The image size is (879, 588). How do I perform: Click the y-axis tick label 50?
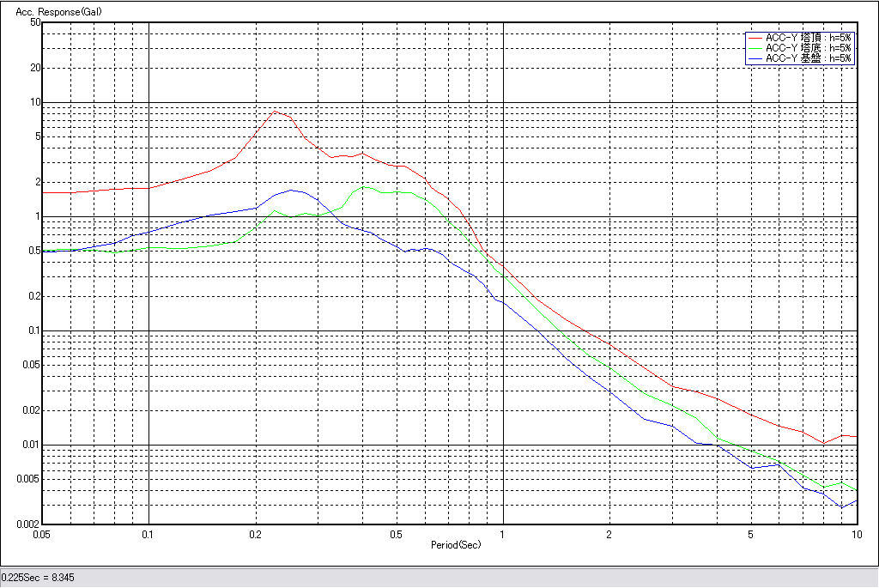tap(35, 22)
